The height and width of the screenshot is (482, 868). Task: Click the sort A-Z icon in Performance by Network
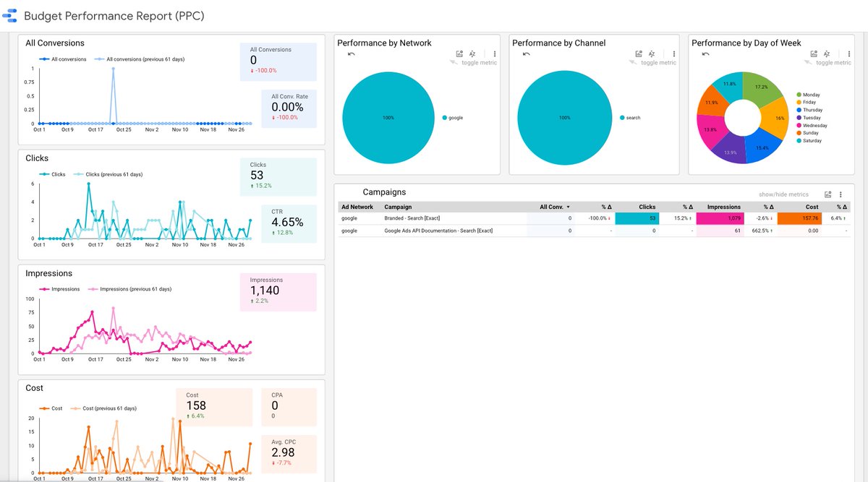(x=472, y=53)
